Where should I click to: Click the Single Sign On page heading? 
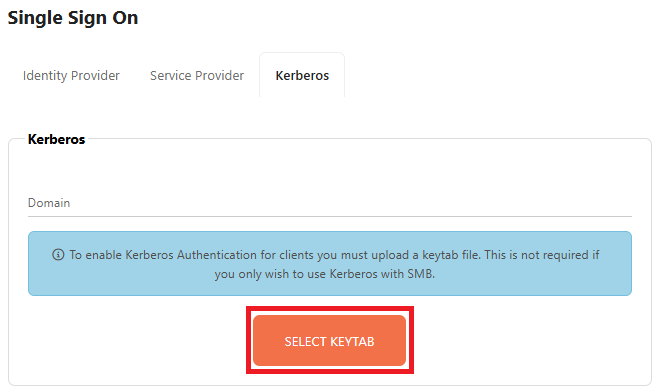73,18
